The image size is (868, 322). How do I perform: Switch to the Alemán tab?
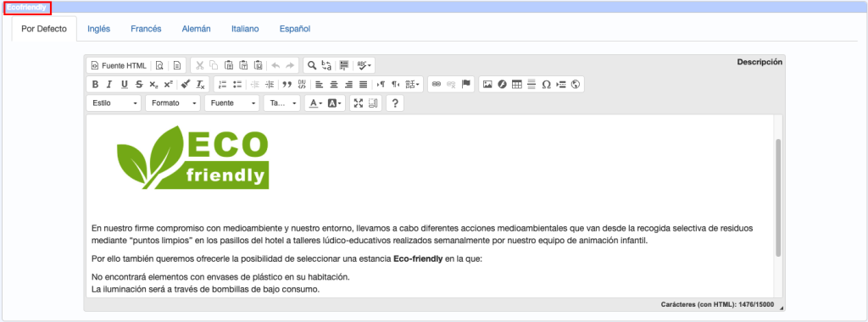[x=197, y=29]
